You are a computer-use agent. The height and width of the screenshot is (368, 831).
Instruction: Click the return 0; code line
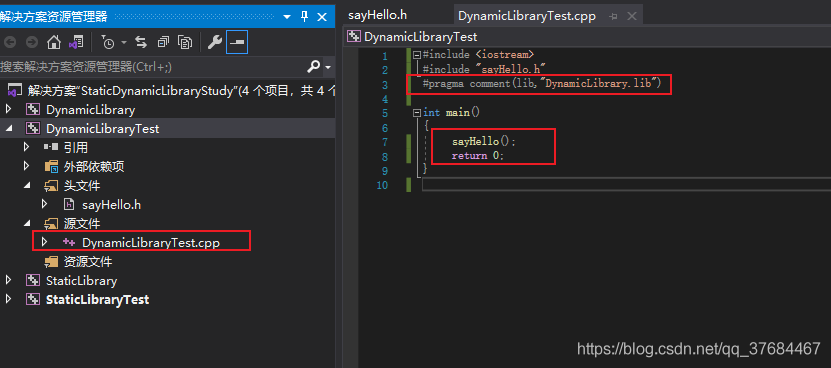click(x=478, y=156)
